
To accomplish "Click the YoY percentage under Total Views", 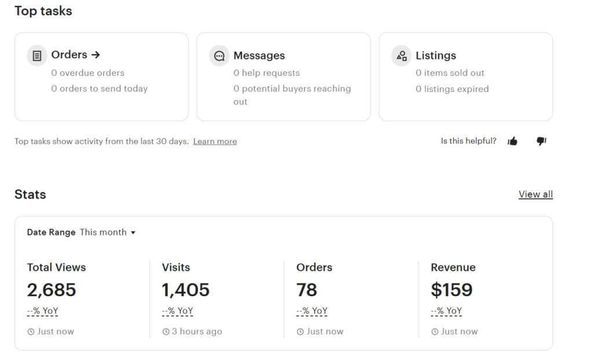I will click(x=42, y=311).
